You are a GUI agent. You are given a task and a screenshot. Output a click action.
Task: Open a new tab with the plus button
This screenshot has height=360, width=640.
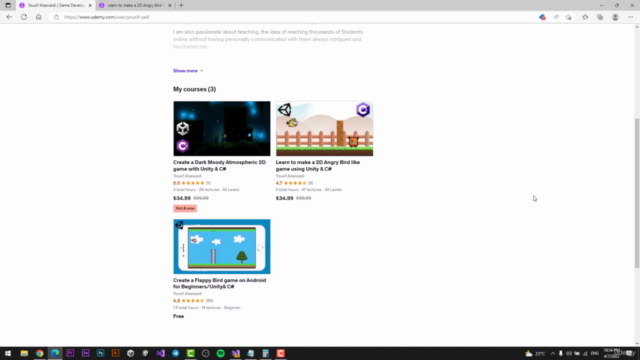[181, 5]
